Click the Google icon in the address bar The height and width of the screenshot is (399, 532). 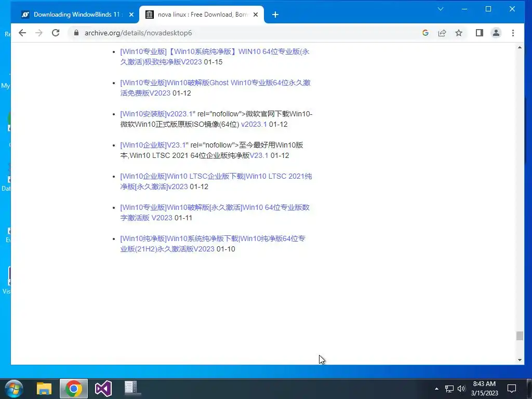pos(425,33)
